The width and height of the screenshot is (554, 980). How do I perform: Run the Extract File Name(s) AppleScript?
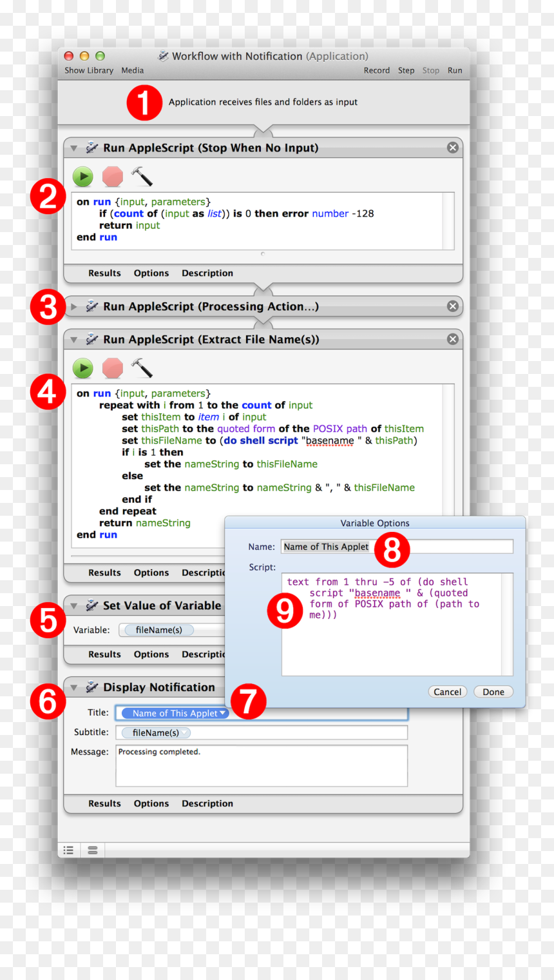(82, 367)
